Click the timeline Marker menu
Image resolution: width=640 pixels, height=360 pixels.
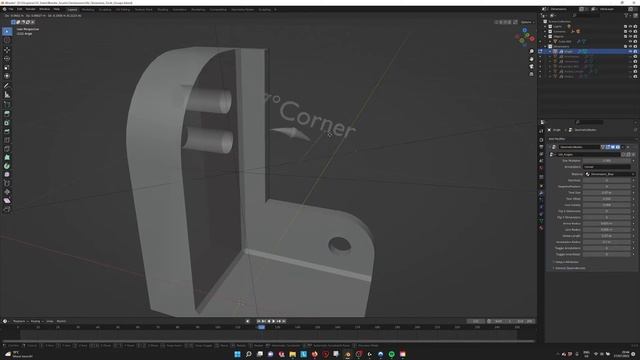click(61, 321)
